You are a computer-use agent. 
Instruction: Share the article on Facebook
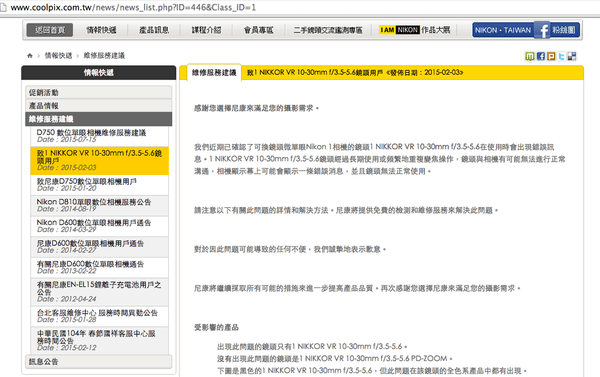click(x=541, y=56)
